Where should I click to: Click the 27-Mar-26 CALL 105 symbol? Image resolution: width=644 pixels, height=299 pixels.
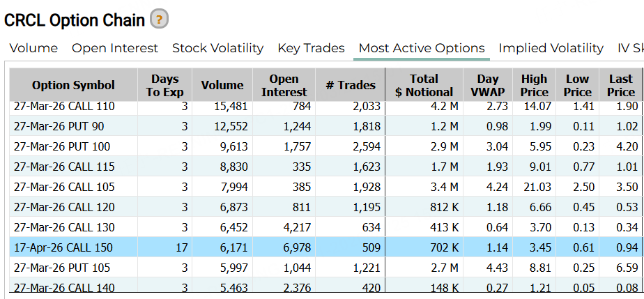click(63, 187)
